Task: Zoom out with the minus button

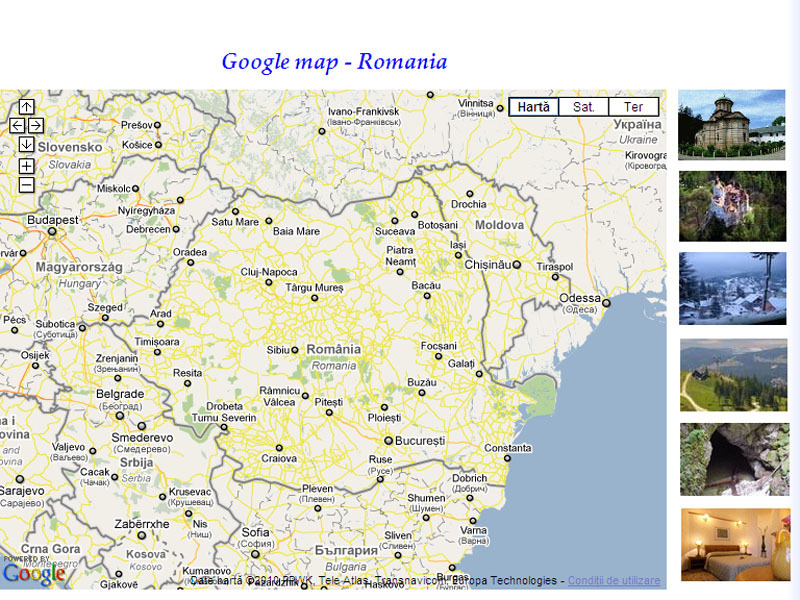Action: [27, 185]
